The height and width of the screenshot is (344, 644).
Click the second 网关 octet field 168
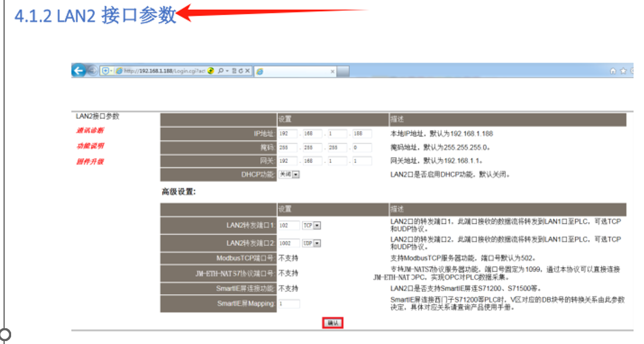click(x=312, y=161)
